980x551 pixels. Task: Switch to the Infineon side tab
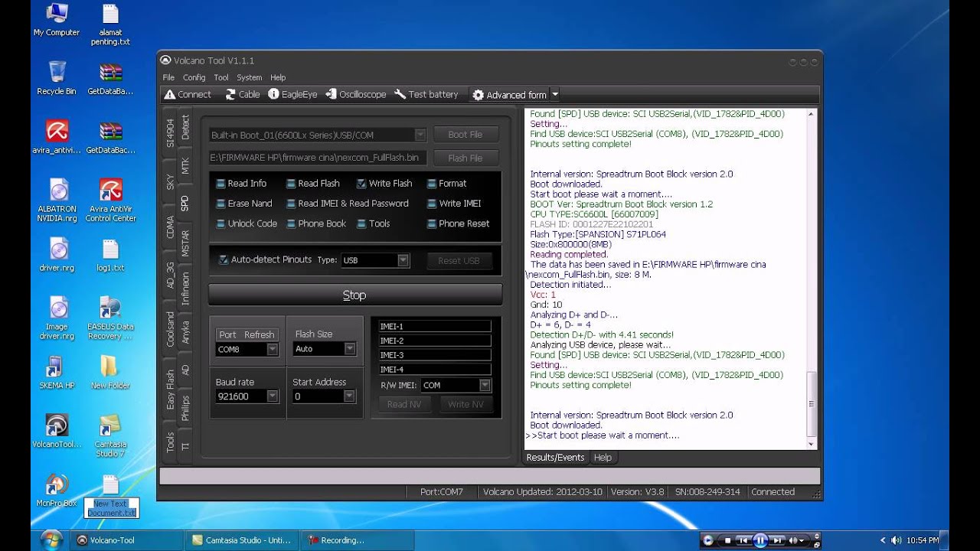tap(185, 289)
